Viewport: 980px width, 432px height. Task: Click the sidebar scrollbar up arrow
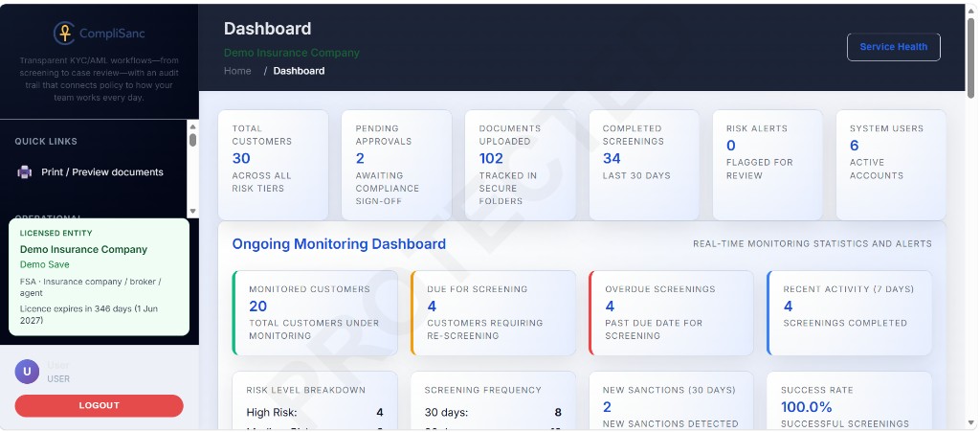pos(192,126)
